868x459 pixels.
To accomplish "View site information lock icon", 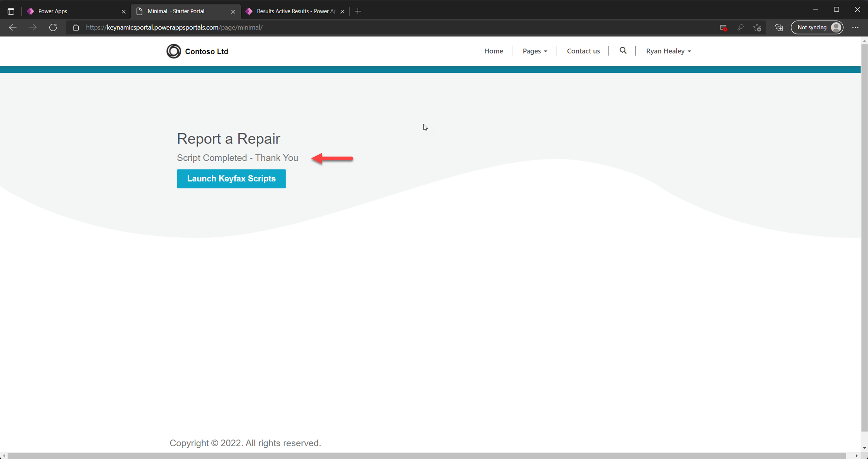I will [x=76, y=27].
